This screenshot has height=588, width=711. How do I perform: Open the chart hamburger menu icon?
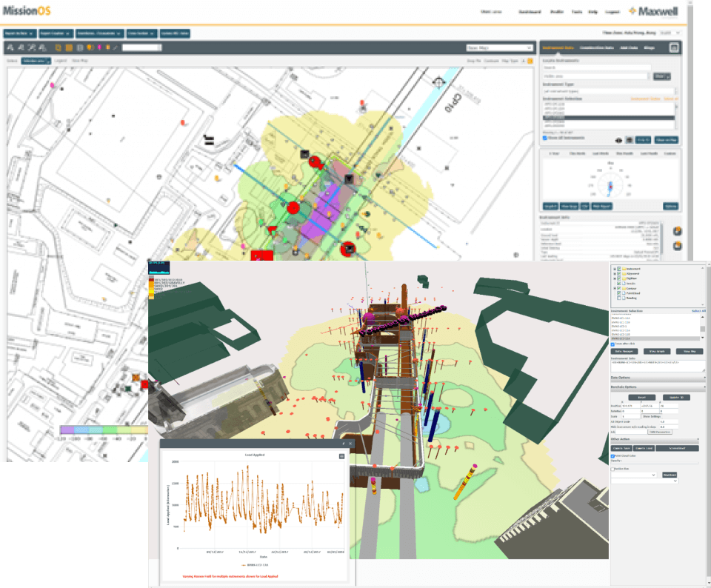(341, 456)
